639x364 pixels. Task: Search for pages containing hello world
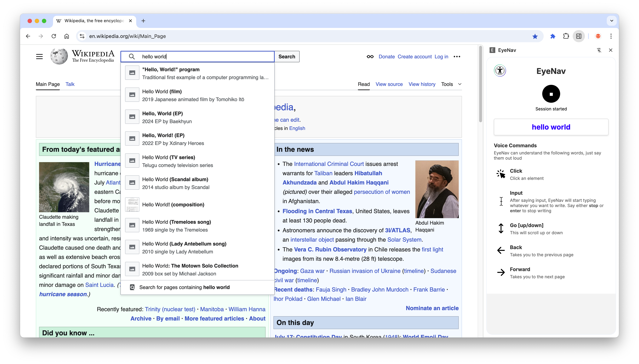pos(197,288)
